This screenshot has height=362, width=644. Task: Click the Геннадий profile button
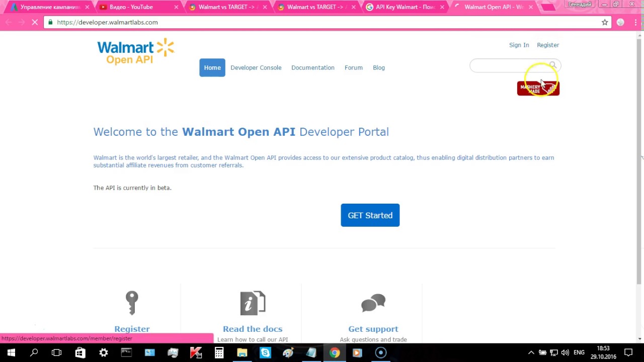tap(580, 5)
